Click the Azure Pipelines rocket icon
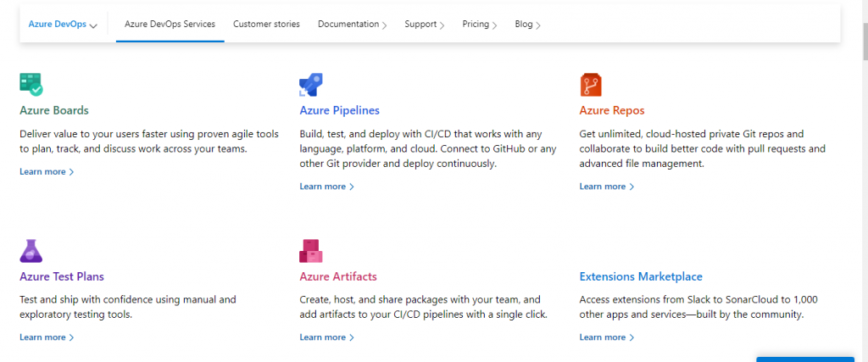 click(311, 85)
